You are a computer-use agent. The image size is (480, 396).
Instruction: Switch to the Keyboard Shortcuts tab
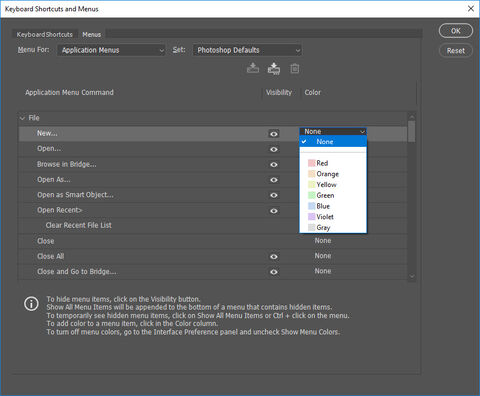click(x=45, y=35)
